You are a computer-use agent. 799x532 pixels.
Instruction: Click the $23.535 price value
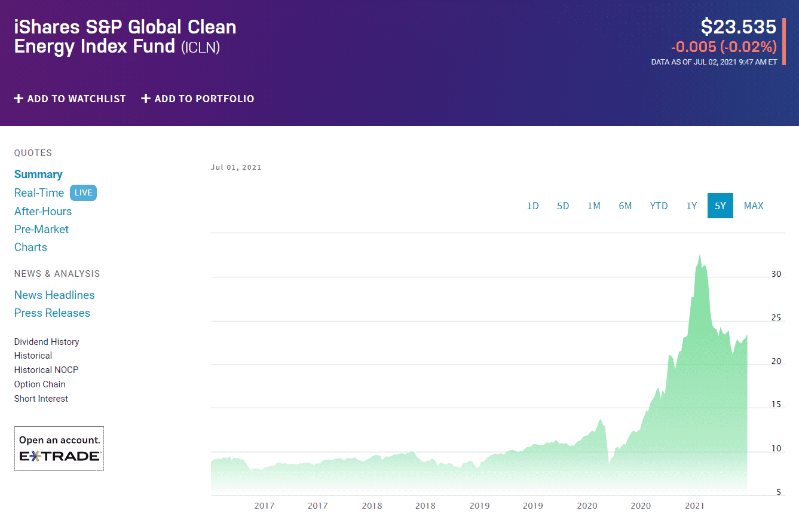(x=739, y=27)
